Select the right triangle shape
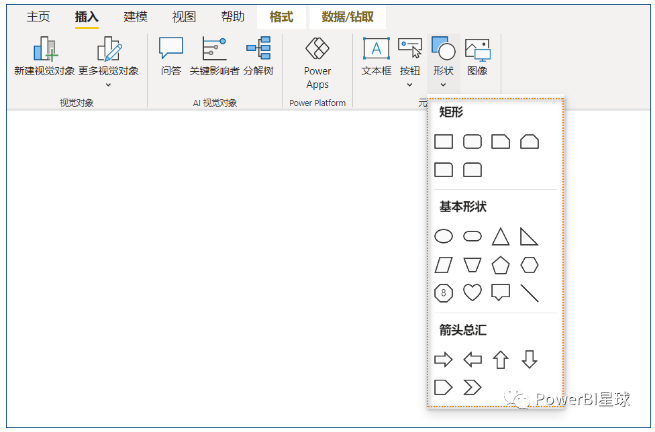Screen dimensions: 655x432 tap(529, 236)
